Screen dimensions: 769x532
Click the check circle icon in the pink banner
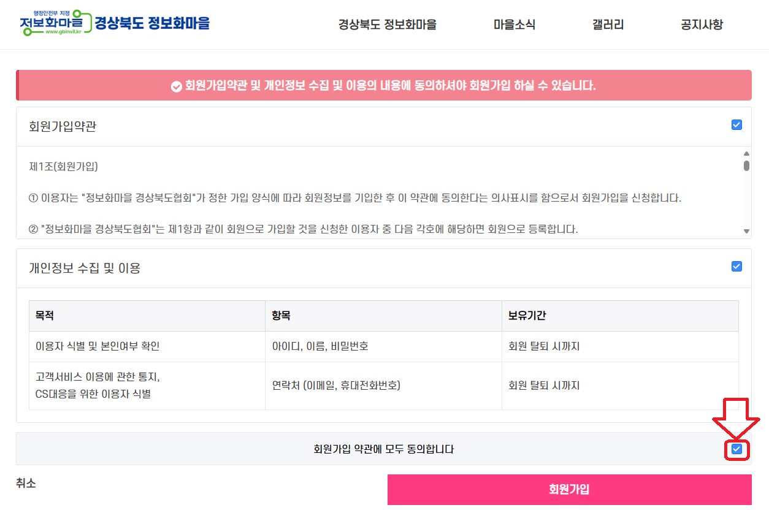177,86
